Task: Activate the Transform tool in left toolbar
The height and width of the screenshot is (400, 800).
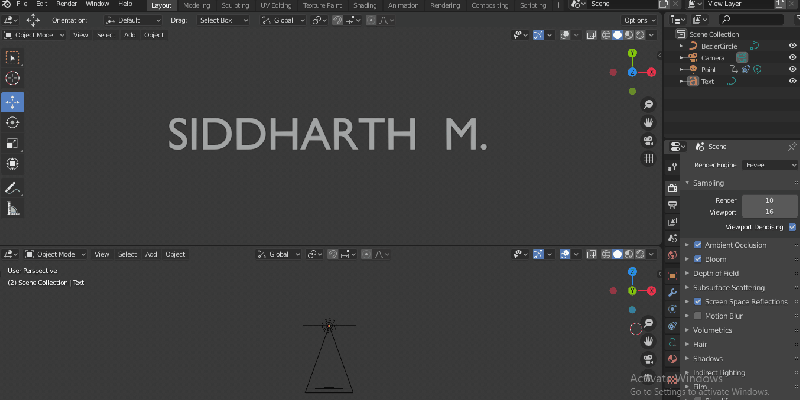Action: pyautogui.click(x=12, y=164)
